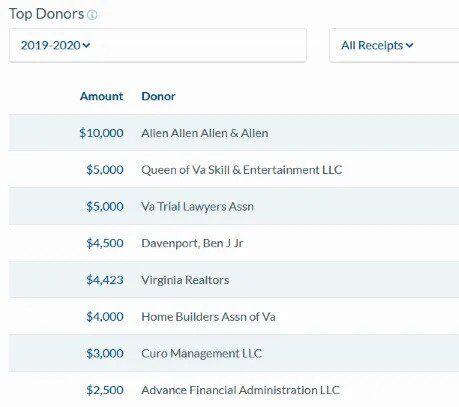Sort by the Donor column header
The image size is (459, 407).
pyautogui.click(x=158, y=96)
